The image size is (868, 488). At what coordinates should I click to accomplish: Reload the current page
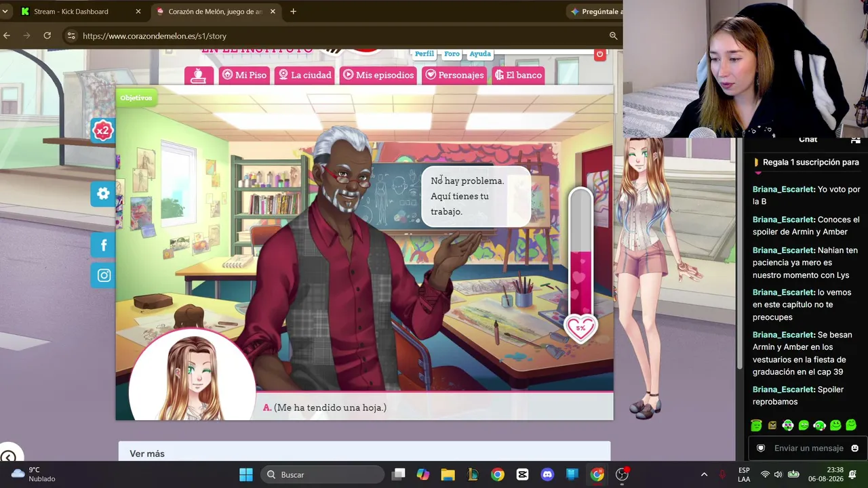click(47, 35)
